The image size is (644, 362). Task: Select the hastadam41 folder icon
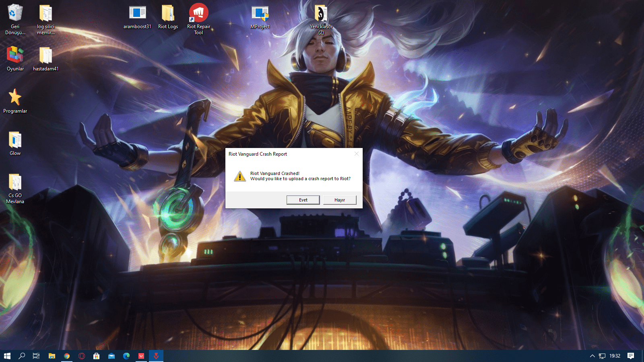pos(46,59)
